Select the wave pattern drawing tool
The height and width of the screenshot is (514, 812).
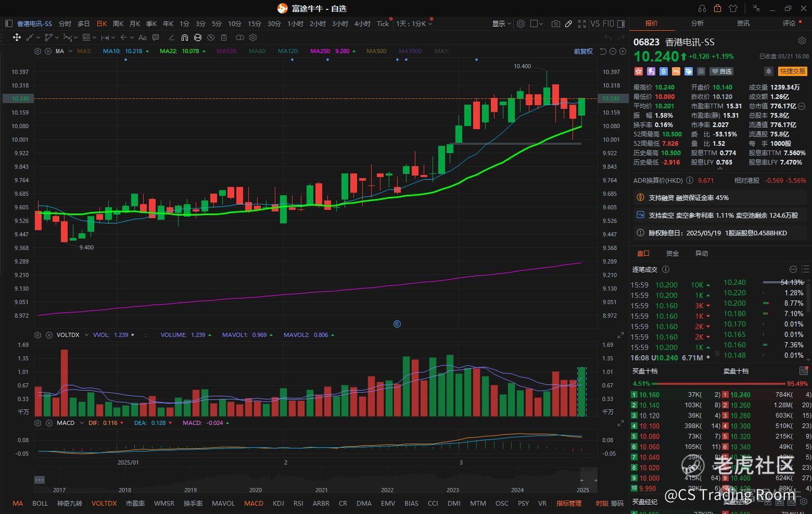(67, 37)
